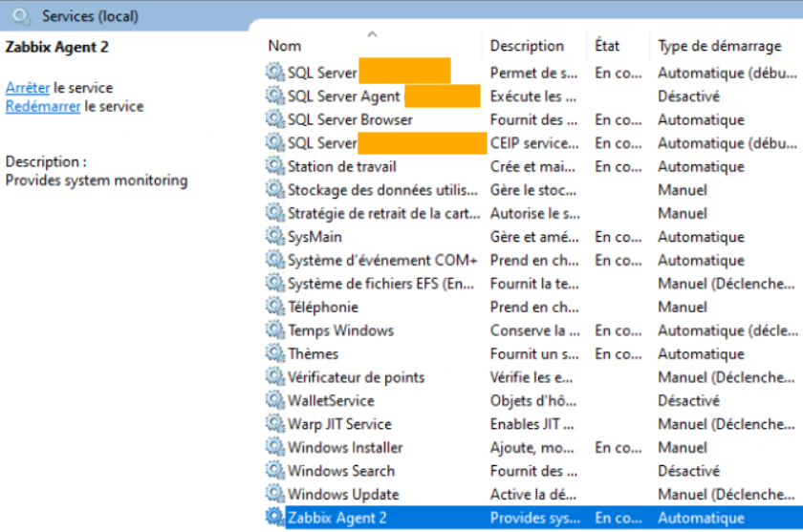Screen dimensions: 803x532
Task: Click gear icon beside Station de travail
Action: click(x=275, y=166)
